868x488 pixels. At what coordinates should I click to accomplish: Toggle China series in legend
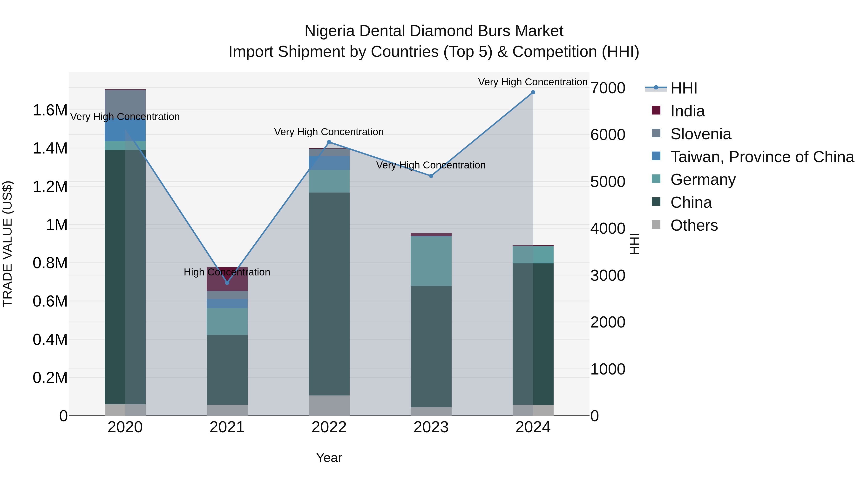point(682,202)
